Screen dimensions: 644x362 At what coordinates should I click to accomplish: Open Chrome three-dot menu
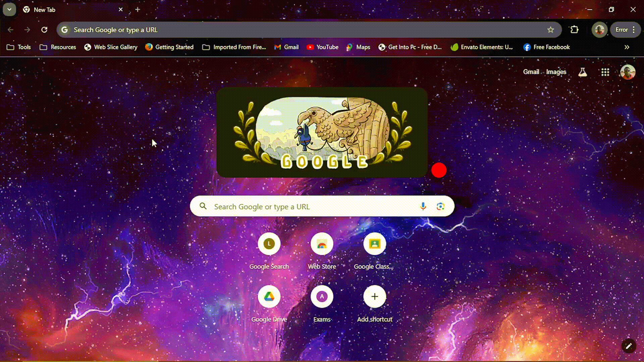point(634,30)
